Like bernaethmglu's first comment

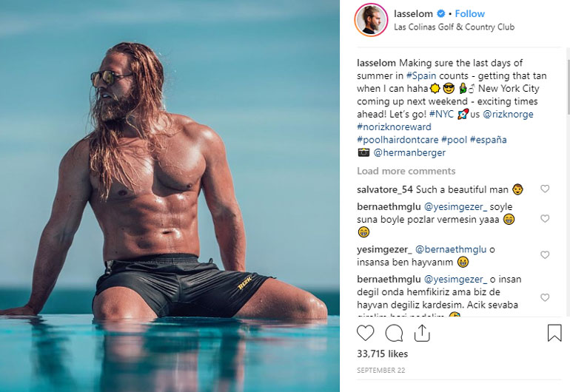[545, 219]
